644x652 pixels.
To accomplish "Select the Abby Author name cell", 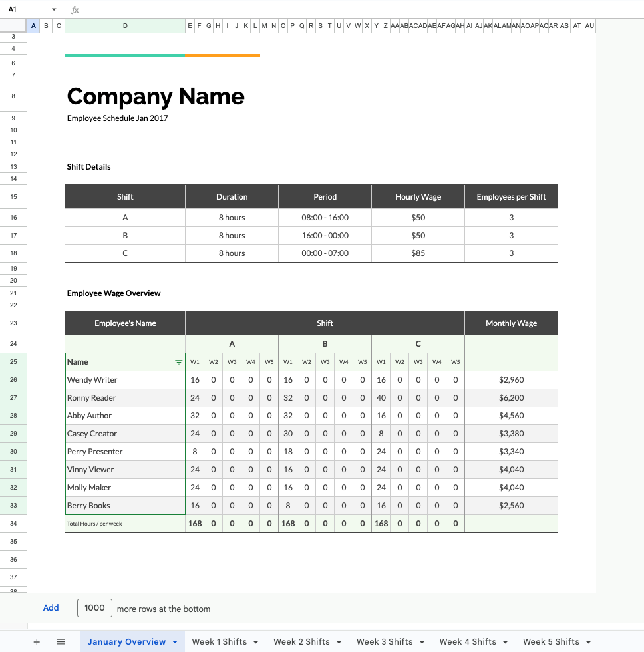I will click(125, 415).
